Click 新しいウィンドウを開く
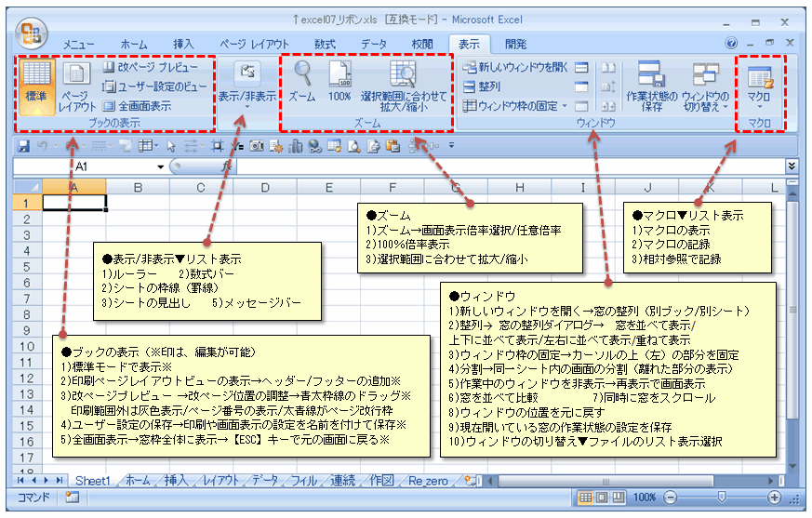Image resolution: width=812 pixels, height=518 pixels. tap(514, 67)
